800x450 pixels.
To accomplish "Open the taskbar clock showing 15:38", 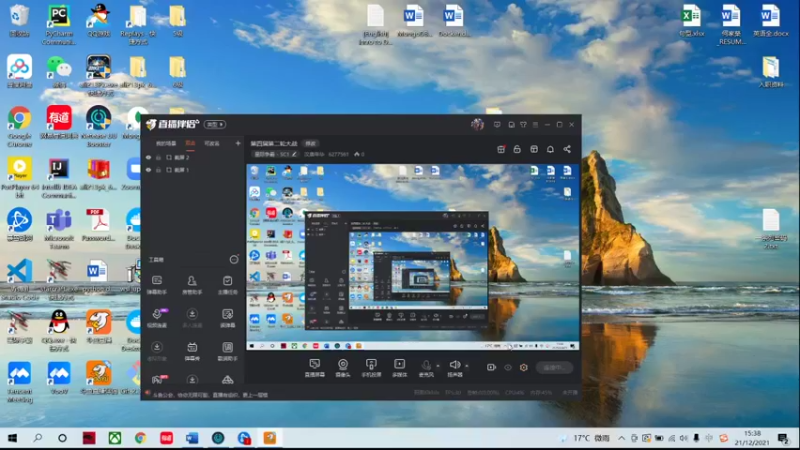I will [752, 438].
